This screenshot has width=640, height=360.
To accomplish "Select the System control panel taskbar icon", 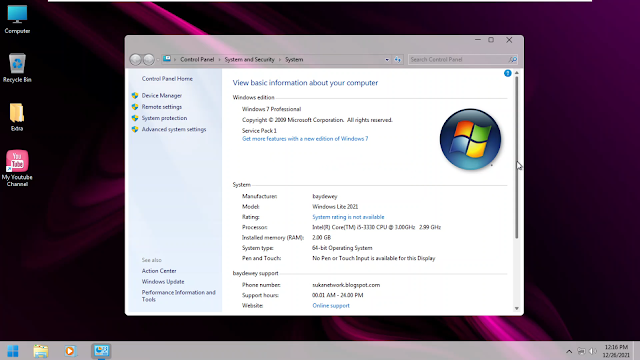I will tap(101, 351).
